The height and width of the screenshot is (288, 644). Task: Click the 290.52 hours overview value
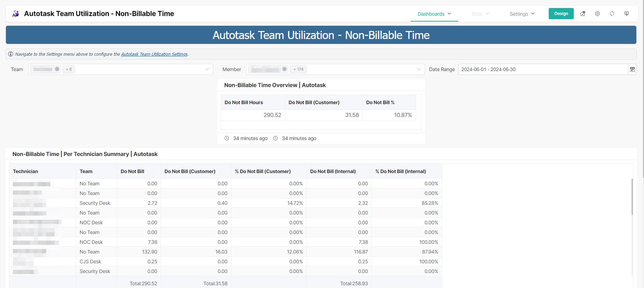[272, 115]
